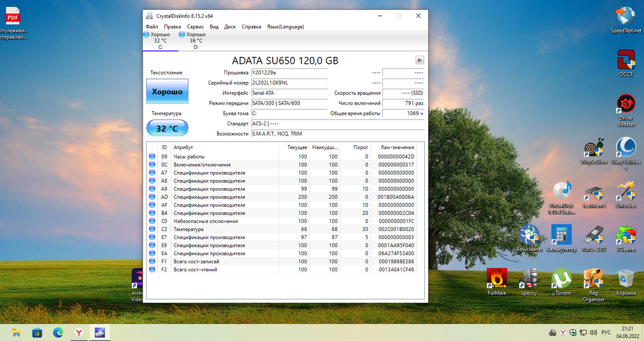Open Glary Utilities 5 desktop shortcut

[x=626, y=154]
